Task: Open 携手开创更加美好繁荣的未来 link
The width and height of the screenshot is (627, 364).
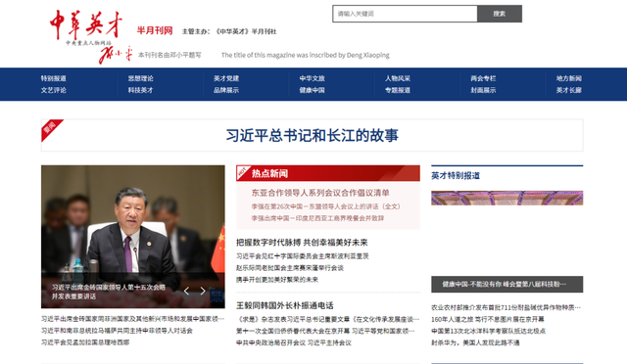Action: [x=277, y=280]
